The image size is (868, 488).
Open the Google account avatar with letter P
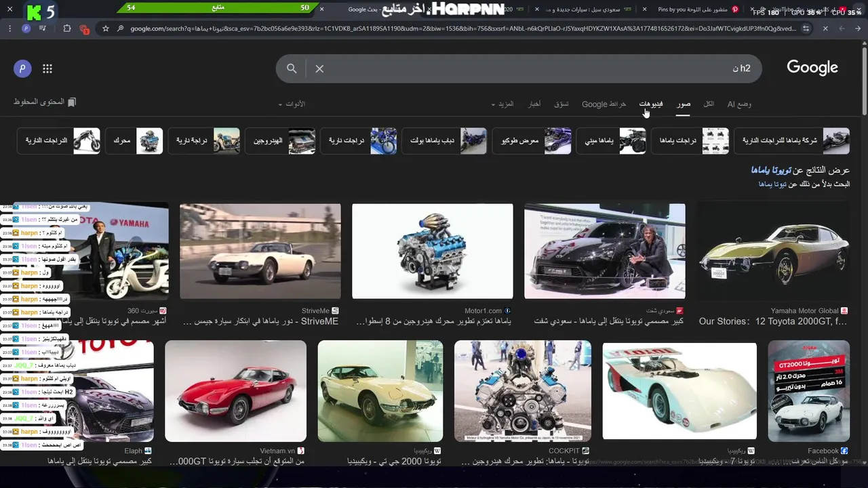22,68
